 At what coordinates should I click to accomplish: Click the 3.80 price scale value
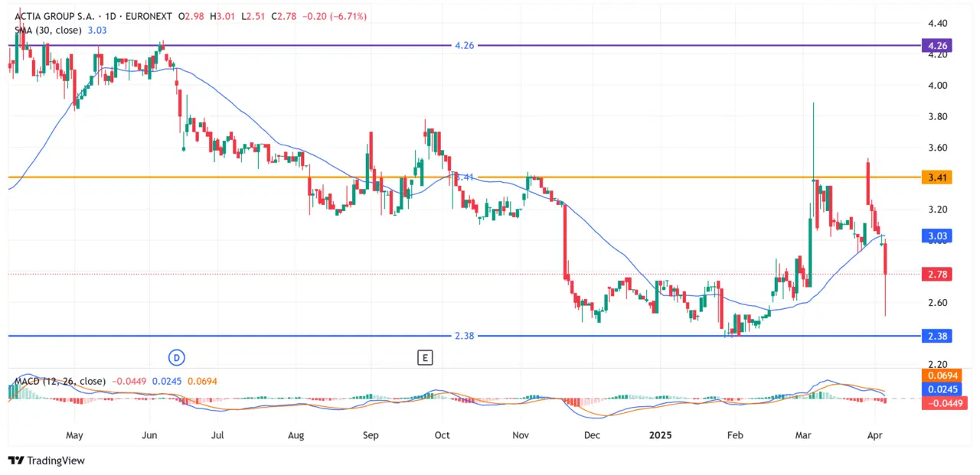[938, 117]
